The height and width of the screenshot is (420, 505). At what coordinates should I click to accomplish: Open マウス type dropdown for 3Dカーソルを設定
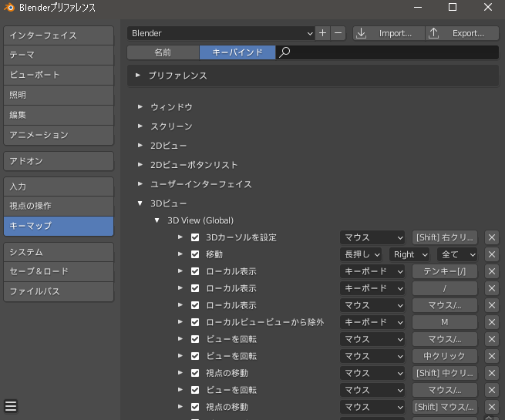[372, 237]
